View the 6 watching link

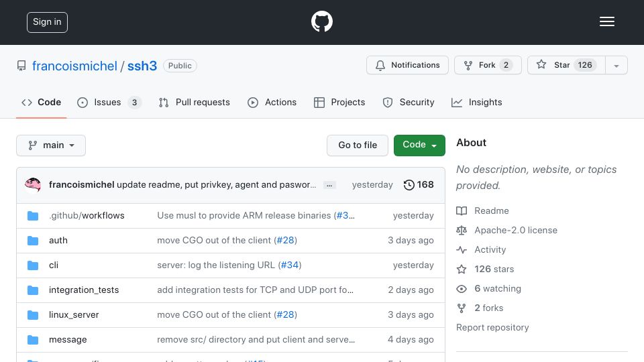pos(489,288)
